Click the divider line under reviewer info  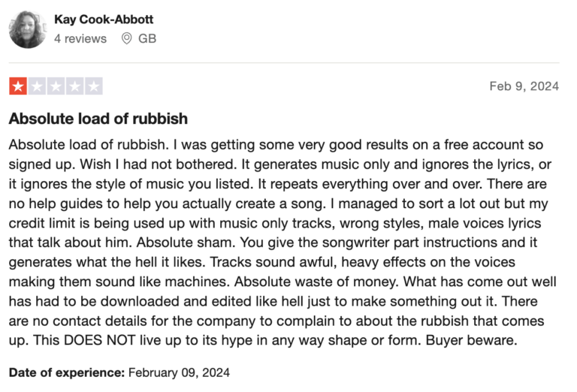(284, 62)
